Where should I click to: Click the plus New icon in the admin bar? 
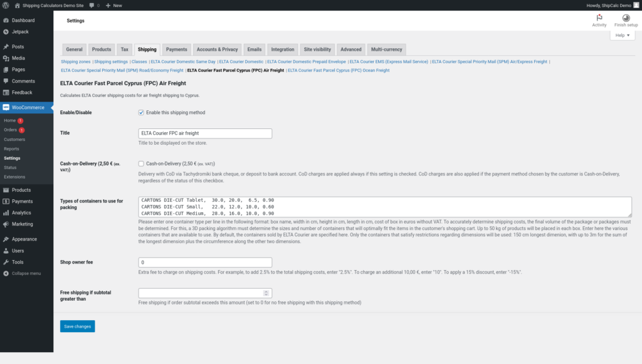point(108,5)
